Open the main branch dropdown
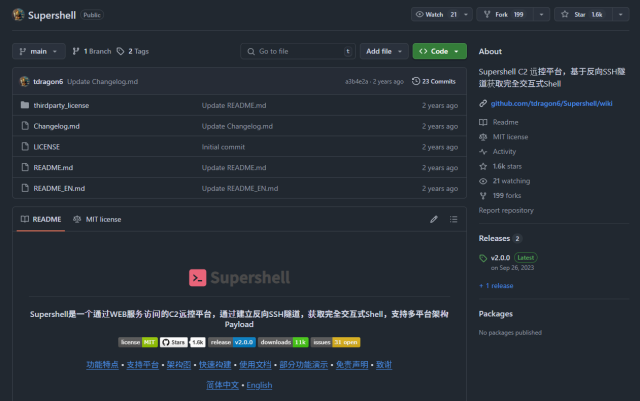The image size is (640, 401). click(39, 51)
